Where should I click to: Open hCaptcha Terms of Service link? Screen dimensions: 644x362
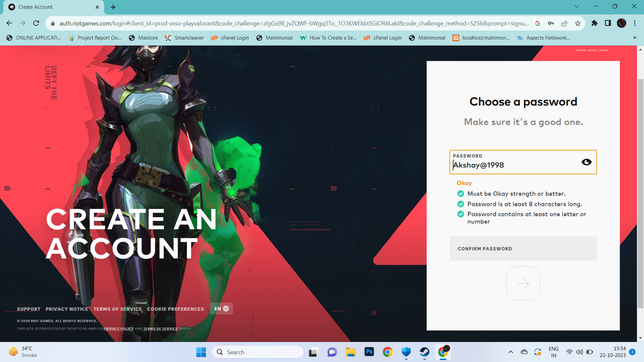(x=160, y=329)
